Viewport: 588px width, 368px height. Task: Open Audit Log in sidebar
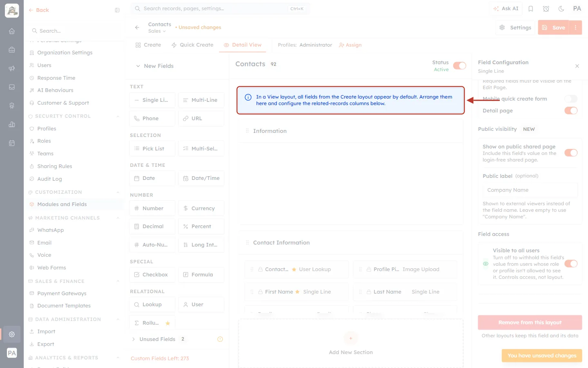pyautogui.click(x=49, y=179)
